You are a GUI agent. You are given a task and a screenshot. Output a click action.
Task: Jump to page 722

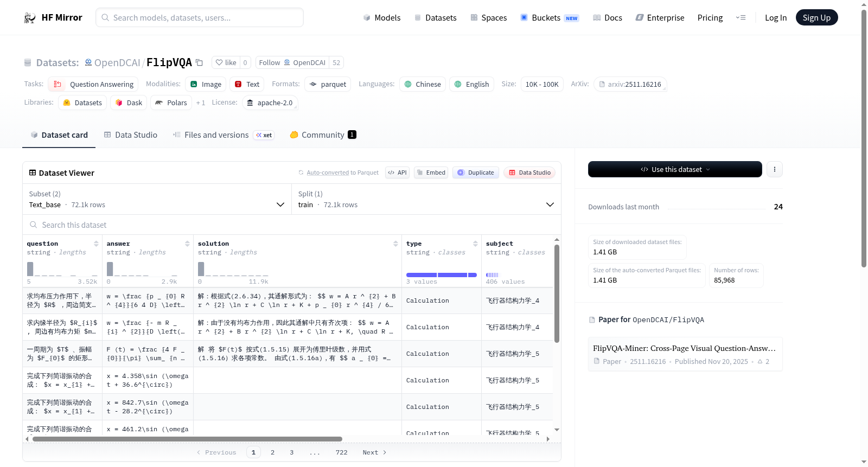[341, 452]
